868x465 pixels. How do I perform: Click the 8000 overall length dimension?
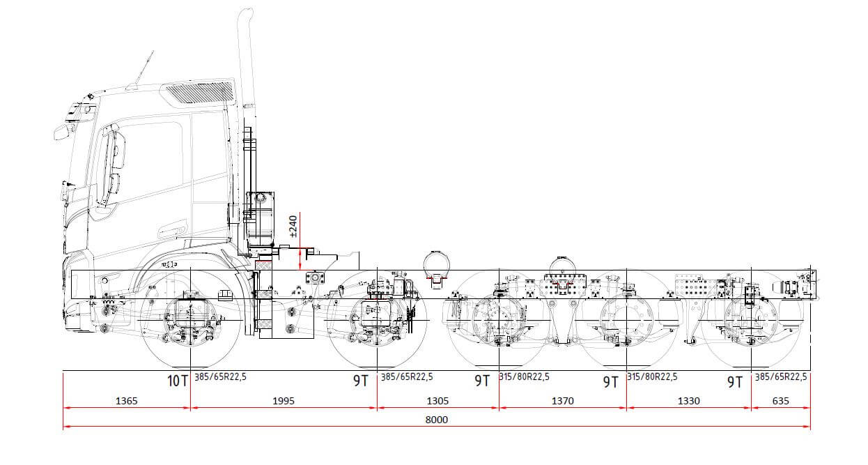tap(436, 420)
